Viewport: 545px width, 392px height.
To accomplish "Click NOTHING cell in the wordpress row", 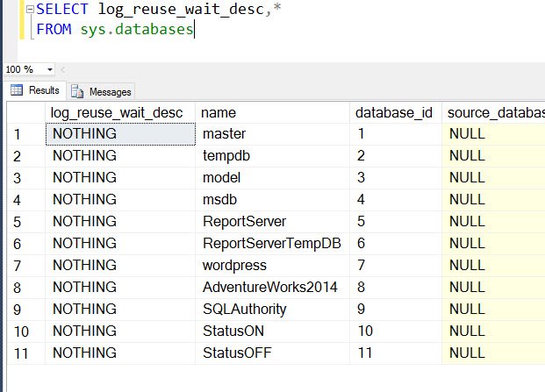I will click(120, 265).
